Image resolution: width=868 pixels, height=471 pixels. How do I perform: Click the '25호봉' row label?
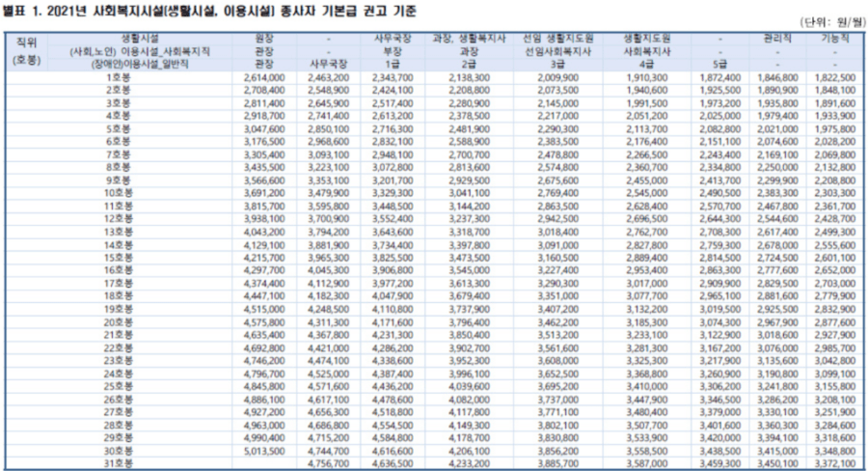tap(118, 387)
